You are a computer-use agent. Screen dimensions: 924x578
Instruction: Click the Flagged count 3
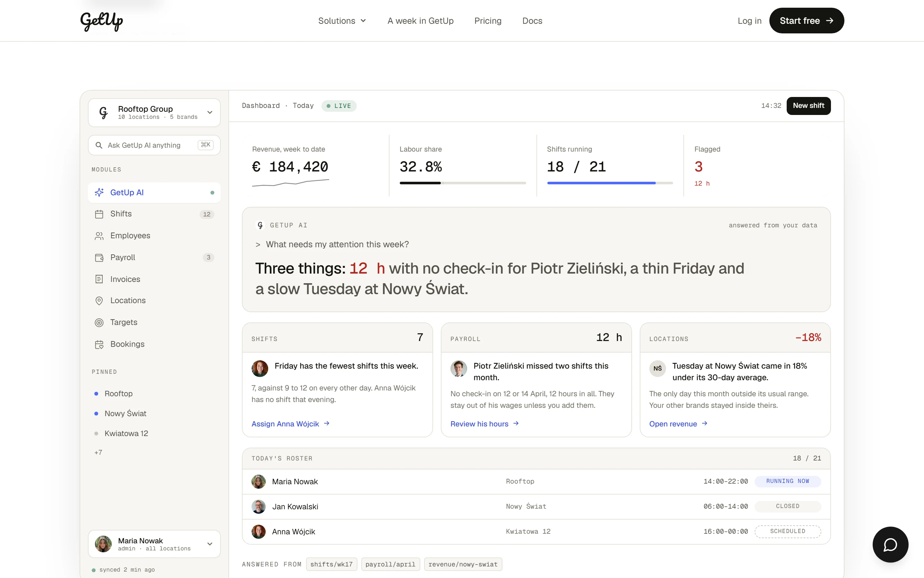[x=698, y=167]
